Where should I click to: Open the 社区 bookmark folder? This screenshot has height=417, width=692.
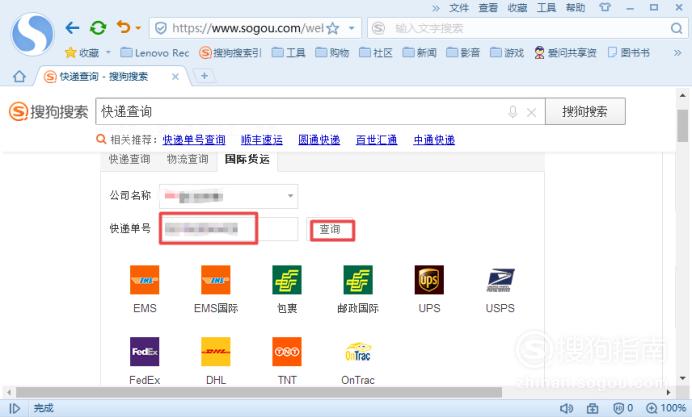[376, 53]
